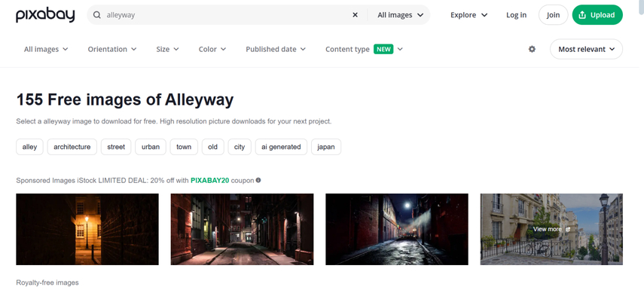Click the info icon beside coupon text

click(x=258, y=180)
